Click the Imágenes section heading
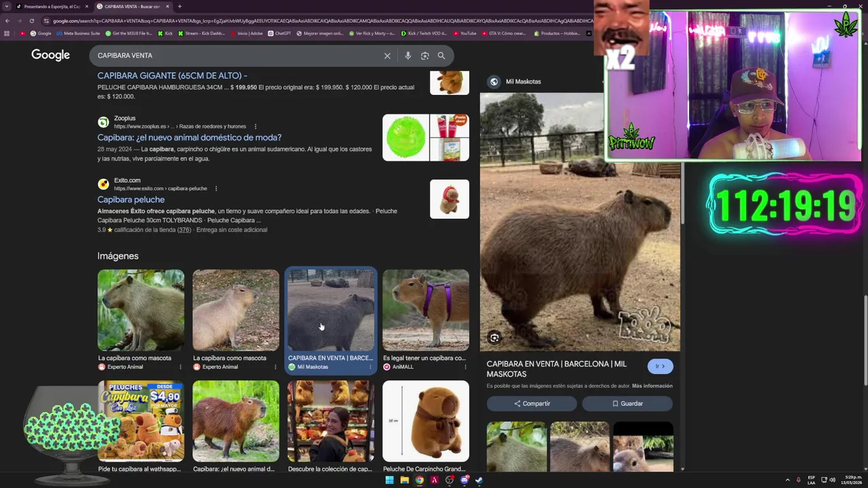This screenshot has height=488, width=868. 118,256
